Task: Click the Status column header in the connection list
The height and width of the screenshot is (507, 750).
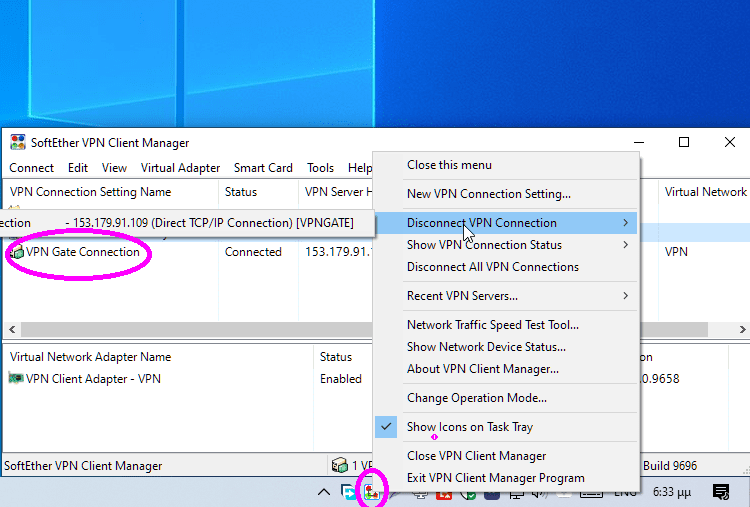Action: (258, 192)
